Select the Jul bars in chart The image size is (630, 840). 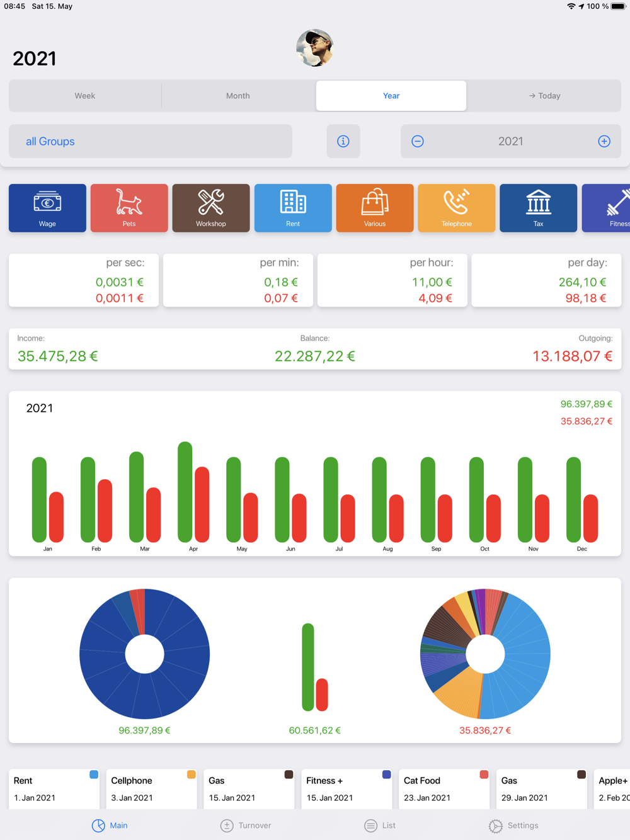[339, 499]
